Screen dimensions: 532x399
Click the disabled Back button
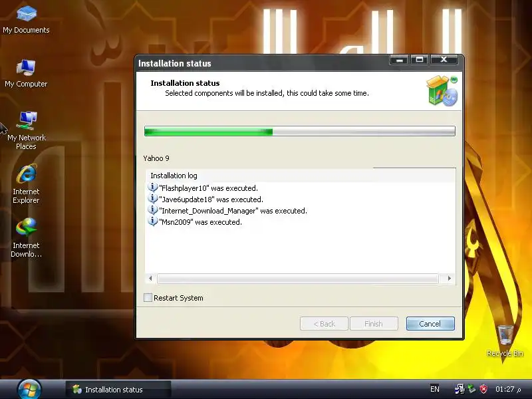(x=324, y=324)
